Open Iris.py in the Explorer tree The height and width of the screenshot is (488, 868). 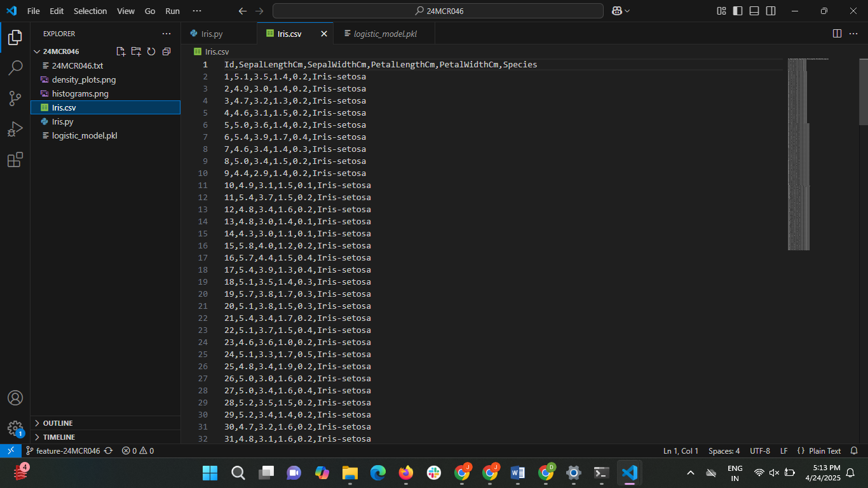(105, 121)
